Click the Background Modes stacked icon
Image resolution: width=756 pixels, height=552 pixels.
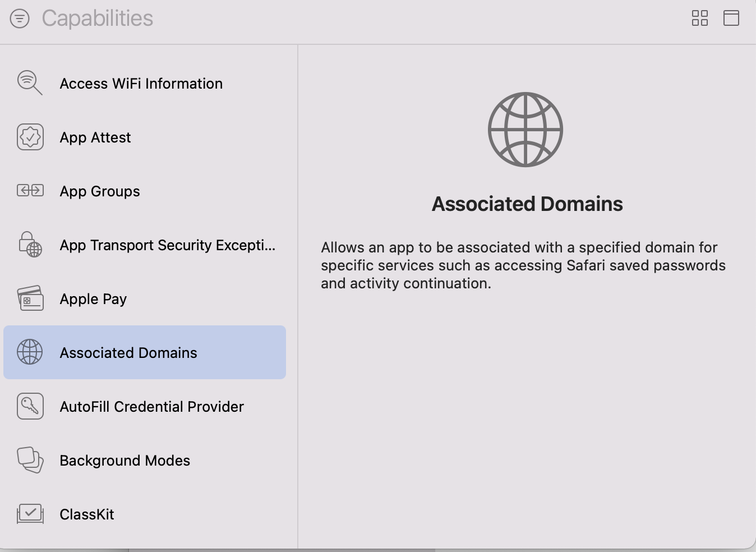30,460
